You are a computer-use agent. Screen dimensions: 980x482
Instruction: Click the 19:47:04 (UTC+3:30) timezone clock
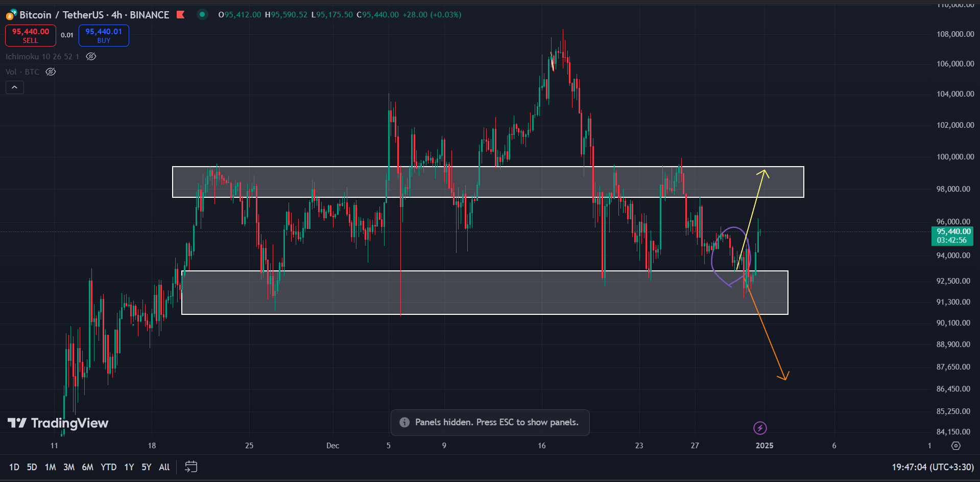(x=933, y=467)
